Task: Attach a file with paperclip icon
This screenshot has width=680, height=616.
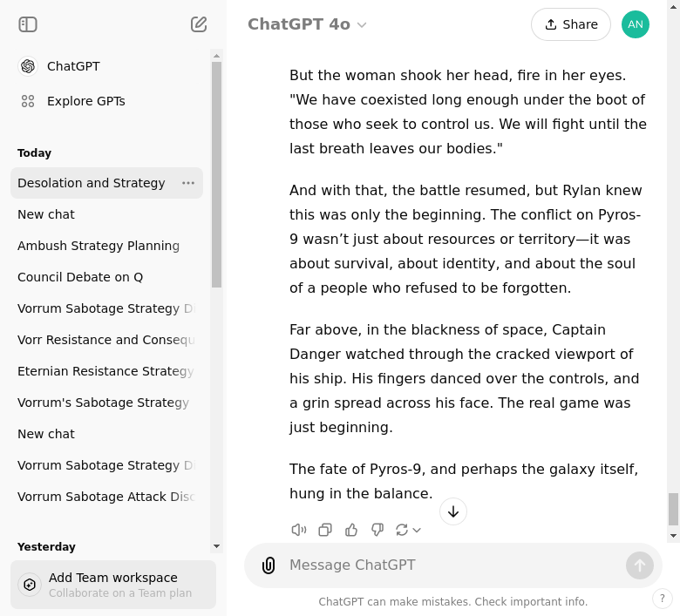Action: (x=269, y=565)
